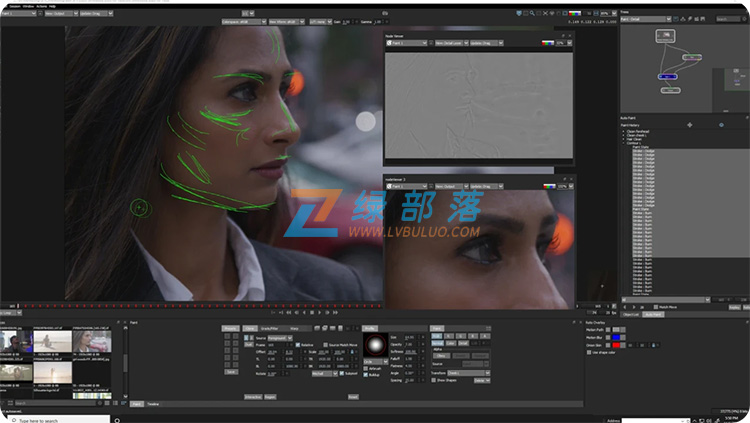Toggle the Source Match Move checkbox
The image size is (750, 423).
(326, 345)
